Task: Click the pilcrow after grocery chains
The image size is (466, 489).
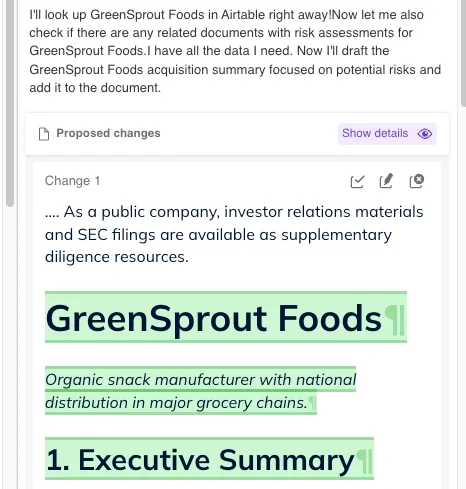Action: [312, 403]
